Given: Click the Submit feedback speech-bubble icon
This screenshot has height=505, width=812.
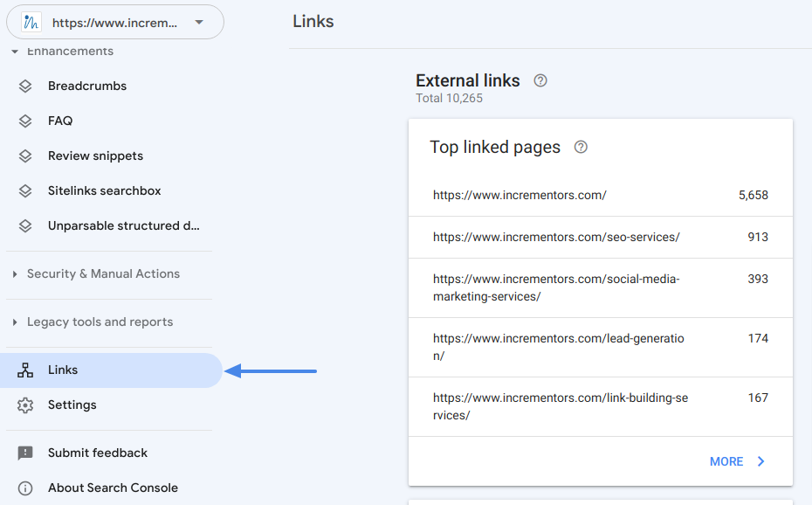Looking at the screenshot, I should (25, 453).
